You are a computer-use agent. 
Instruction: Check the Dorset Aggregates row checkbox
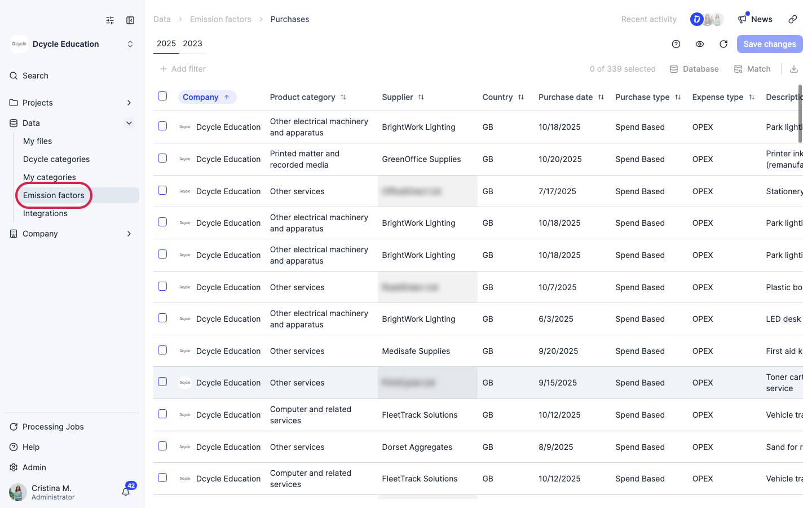[162, 446]
